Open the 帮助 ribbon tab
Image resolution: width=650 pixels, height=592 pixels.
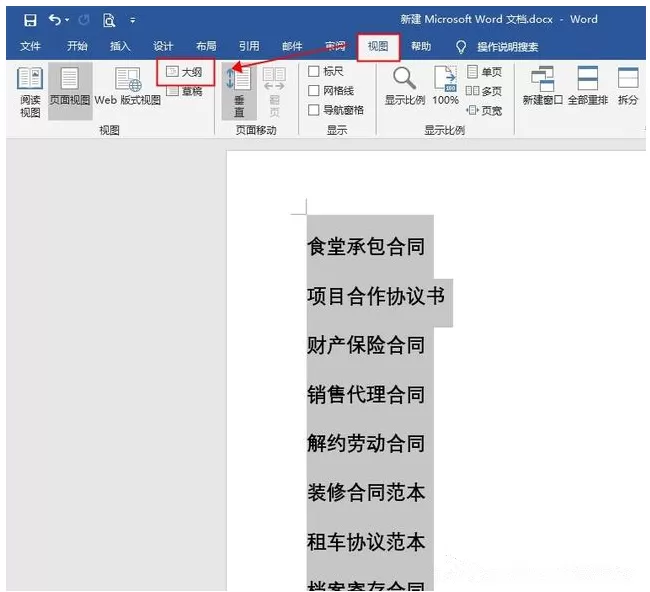tap(421, 46)
